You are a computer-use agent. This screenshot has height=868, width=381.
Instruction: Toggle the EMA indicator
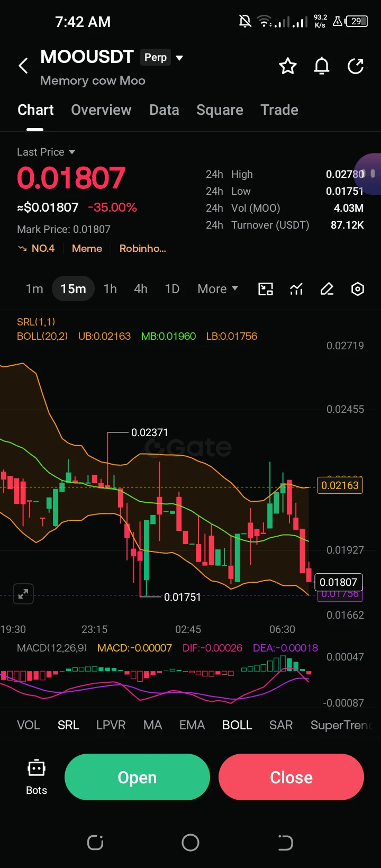(192, 725)
